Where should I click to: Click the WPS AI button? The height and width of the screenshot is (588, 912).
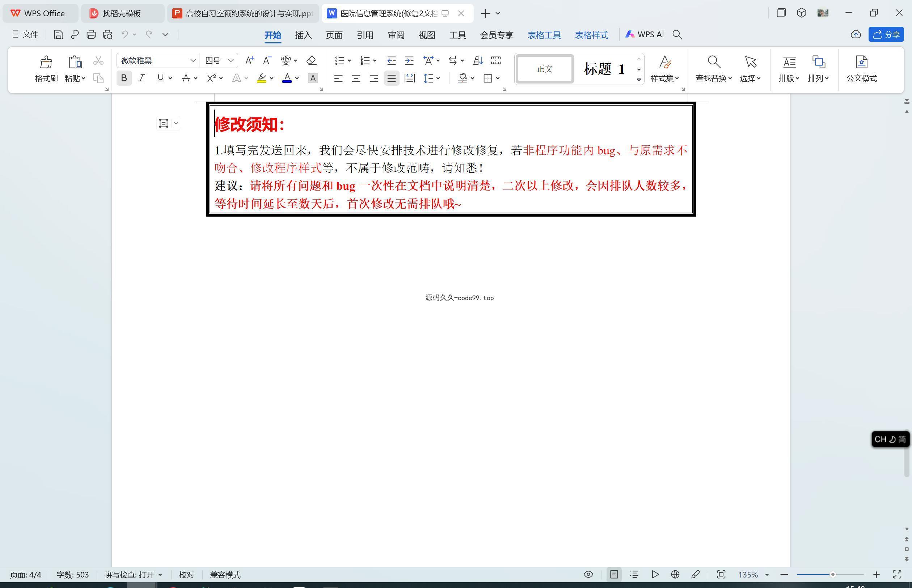tap(644, 34)
